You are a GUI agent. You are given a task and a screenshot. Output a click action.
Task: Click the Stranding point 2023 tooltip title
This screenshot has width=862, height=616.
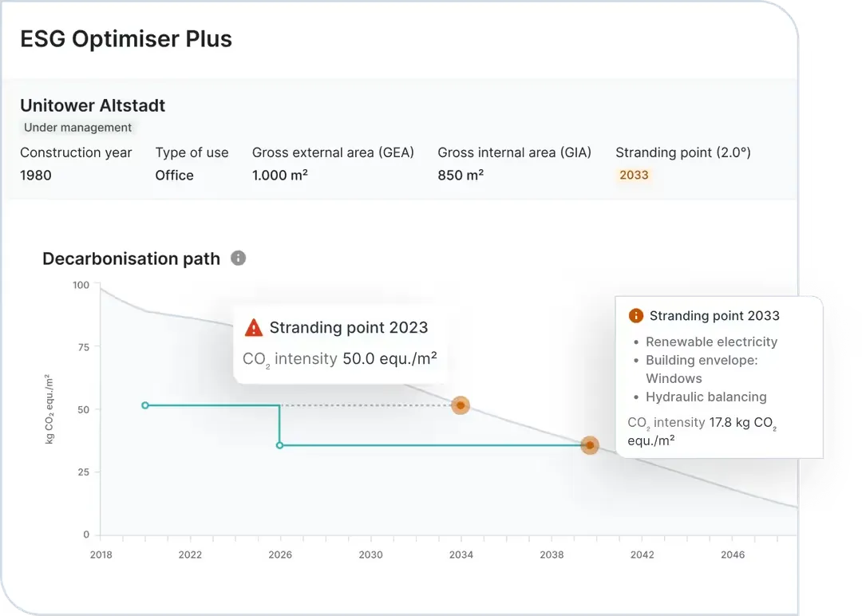[x=349, y=327]
